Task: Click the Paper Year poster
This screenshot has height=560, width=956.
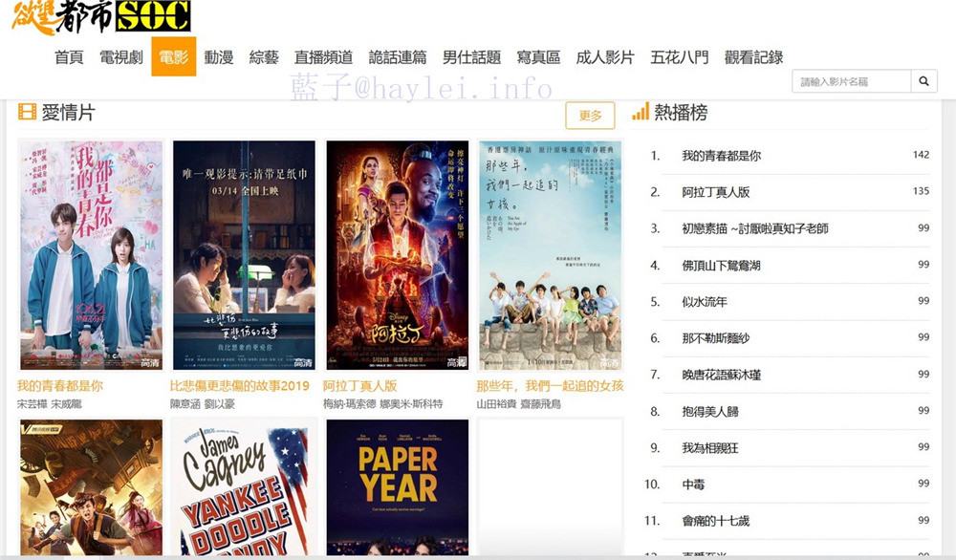Action: pyautogui.click(x=397, y=486)
